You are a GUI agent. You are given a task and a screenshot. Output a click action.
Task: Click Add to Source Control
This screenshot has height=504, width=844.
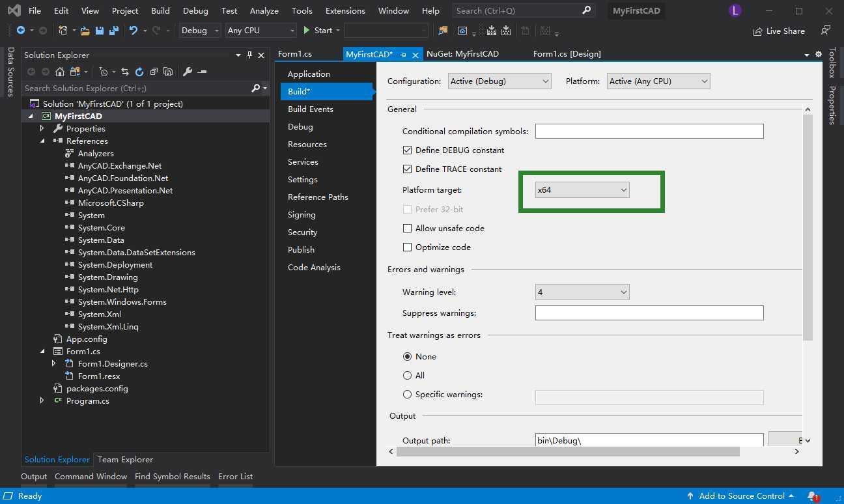tap(741, 496)
